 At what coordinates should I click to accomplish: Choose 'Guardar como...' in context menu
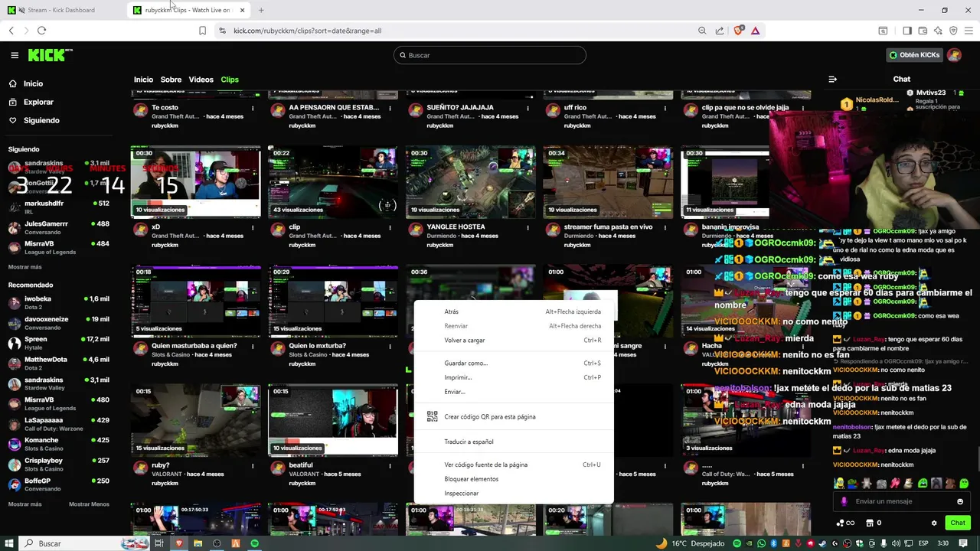[514, 364]
